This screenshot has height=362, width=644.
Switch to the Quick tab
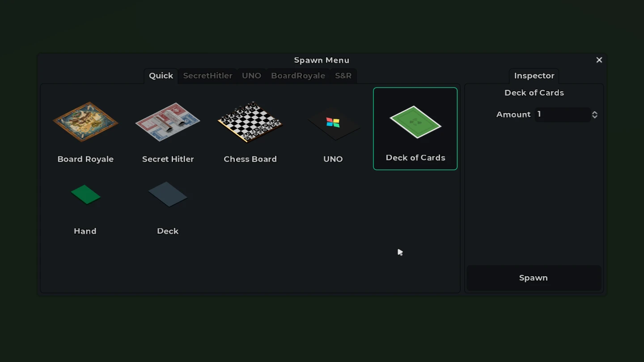[161, 76]
